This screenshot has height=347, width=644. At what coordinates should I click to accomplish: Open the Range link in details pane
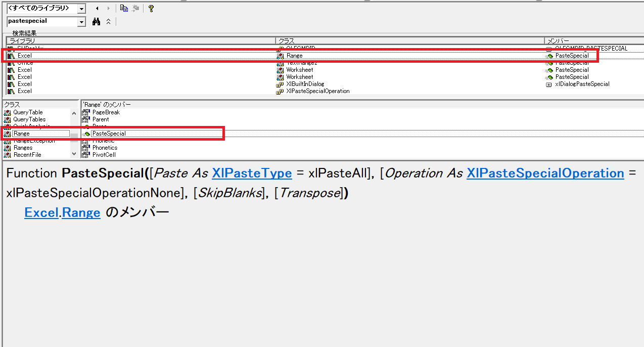(81, 213)
